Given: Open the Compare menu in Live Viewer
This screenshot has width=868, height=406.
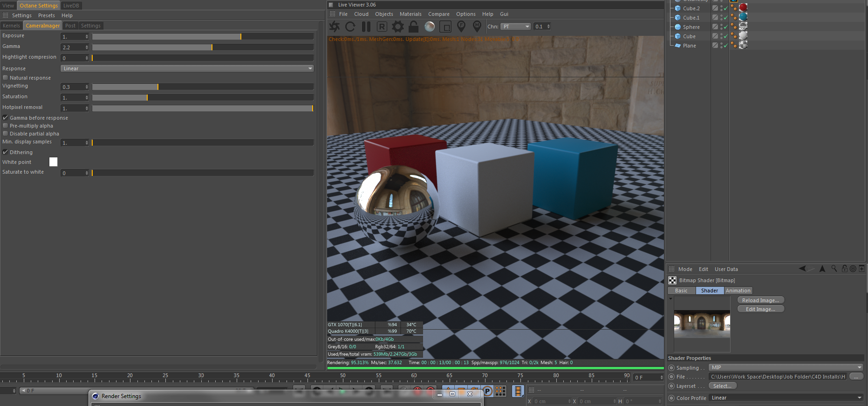Looking at the screenshot, I should [x=439, y=14].
